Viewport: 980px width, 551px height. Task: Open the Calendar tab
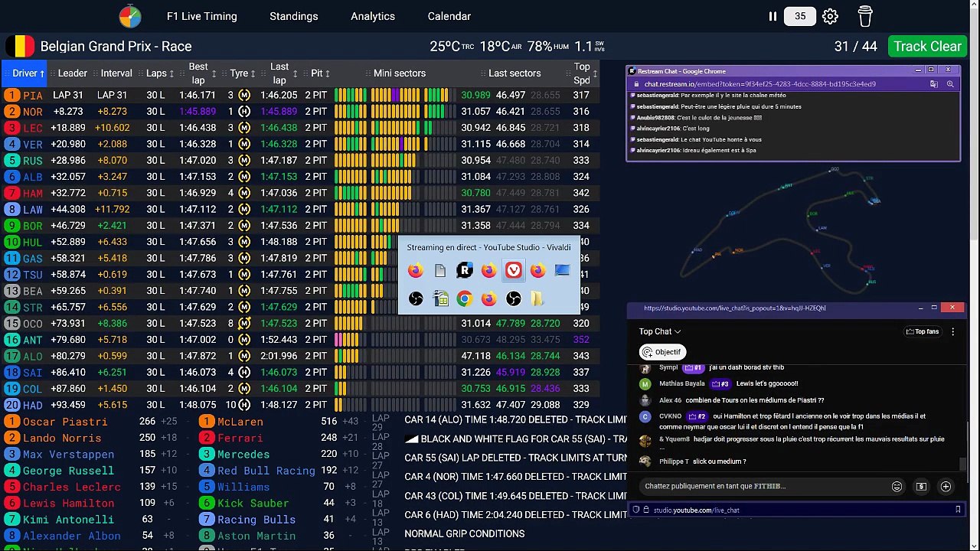pos(449,16)
